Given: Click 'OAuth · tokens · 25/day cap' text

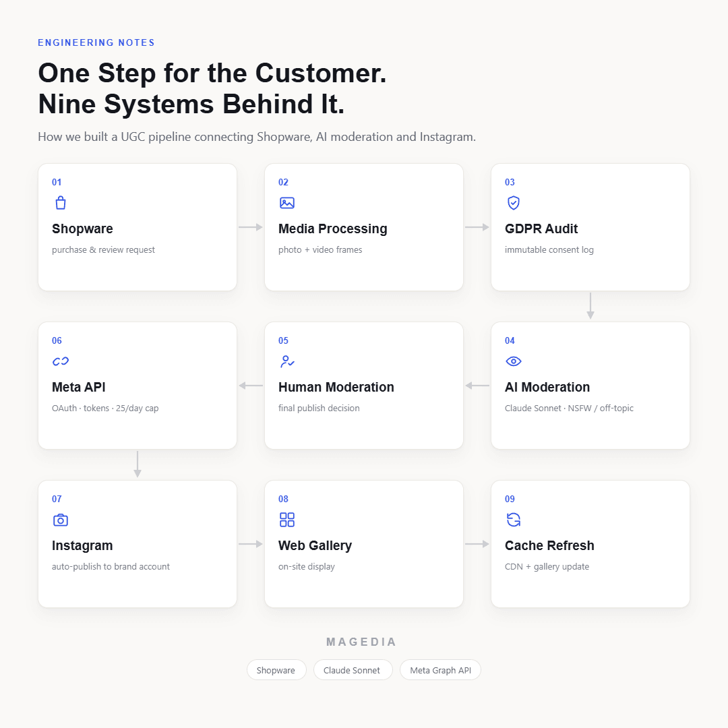Looking at the screenshot, I should [105, 408].
